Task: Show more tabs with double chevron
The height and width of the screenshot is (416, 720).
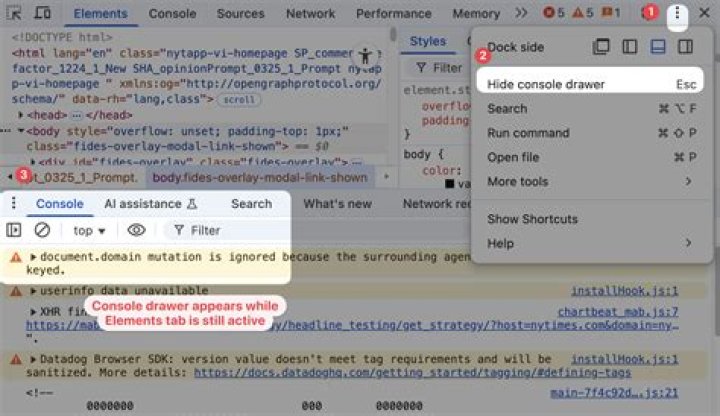Action: [x=521, y=13]
